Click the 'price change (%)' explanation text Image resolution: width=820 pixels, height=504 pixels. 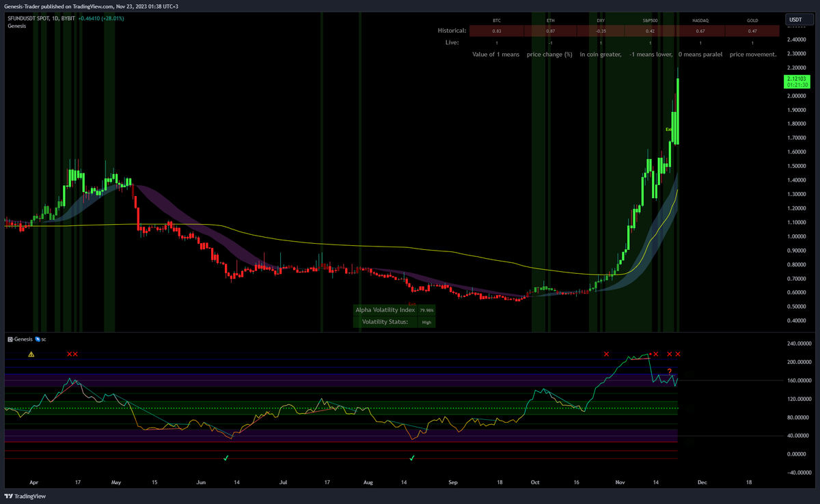549,54
